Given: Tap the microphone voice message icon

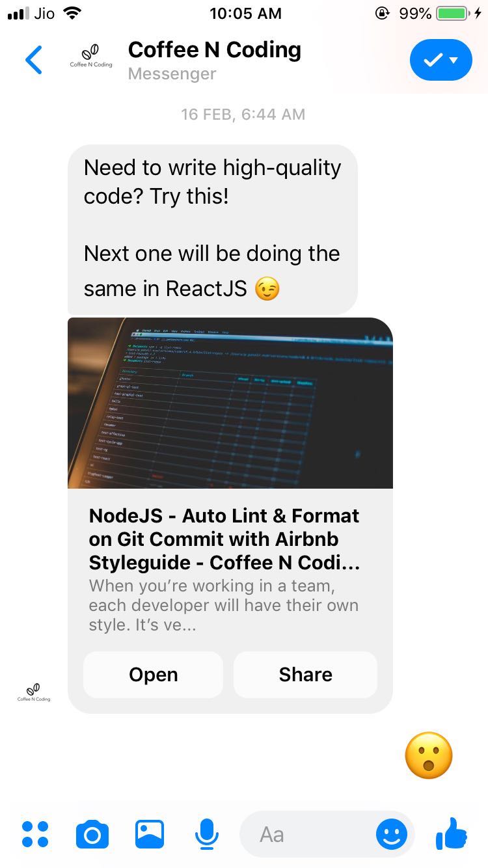Looking at the screenshot, I should click(x=206, y=834).
